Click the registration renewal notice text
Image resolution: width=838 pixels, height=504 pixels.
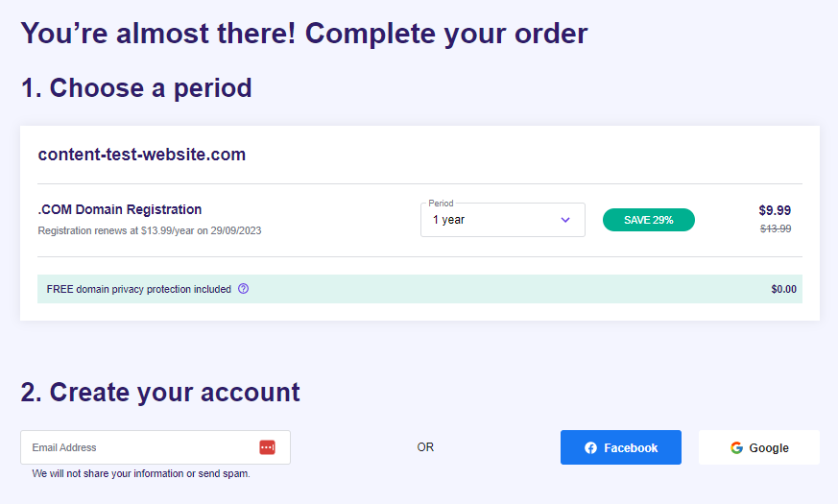click(x=149, y=230)
